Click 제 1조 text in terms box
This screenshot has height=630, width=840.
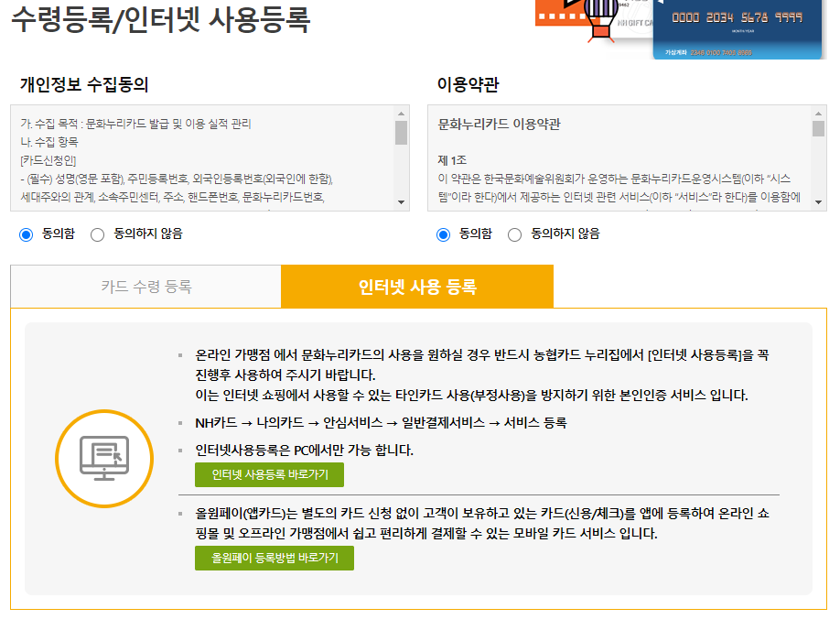pyautogui.click(x=452, y=160)
